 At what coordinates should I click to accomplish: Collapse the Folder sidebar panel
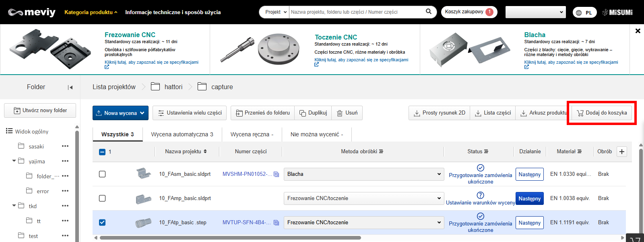coord(70,87)
